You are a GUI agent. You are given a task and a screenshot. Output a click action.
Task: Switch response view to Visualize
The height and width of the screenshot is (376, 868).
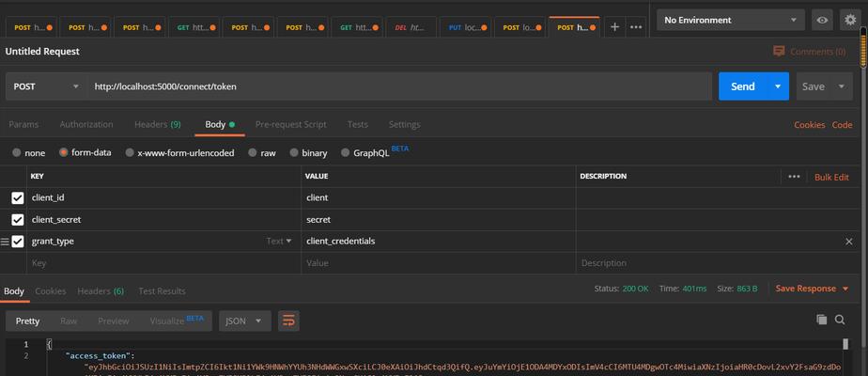coord(177,321)
